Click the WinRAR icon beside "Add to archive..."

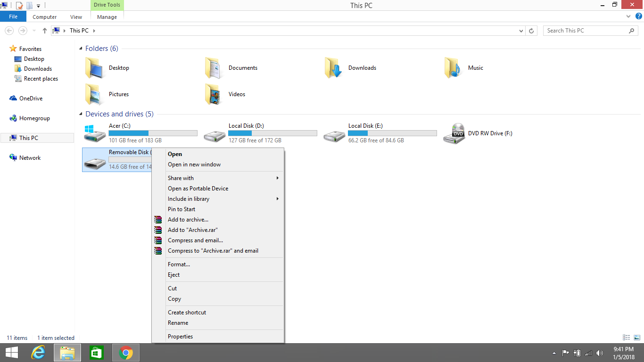point(158,219)
